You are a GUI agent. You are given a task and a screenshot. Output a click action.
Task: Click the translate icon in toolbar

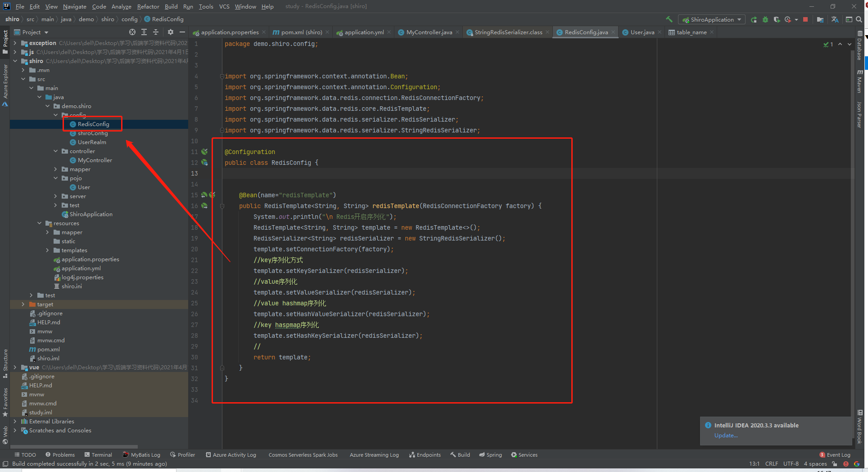point(835,19)
